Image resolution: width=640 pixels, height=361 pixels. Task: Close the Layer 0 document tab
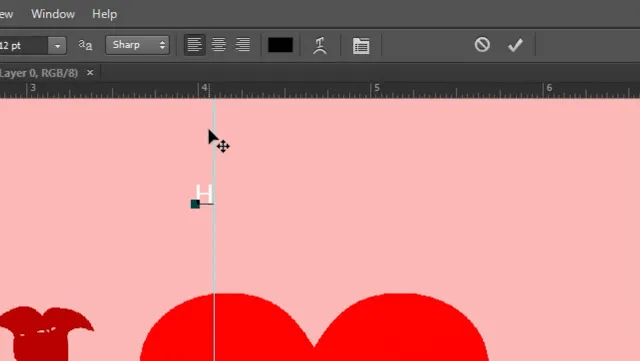pos(90,73)
